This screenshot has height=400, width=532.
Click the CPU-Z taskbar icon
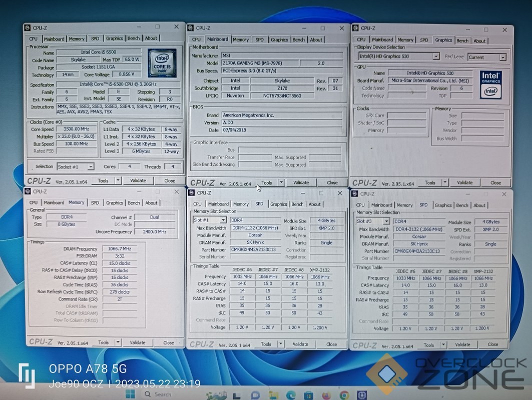click(x=362, y=395)
